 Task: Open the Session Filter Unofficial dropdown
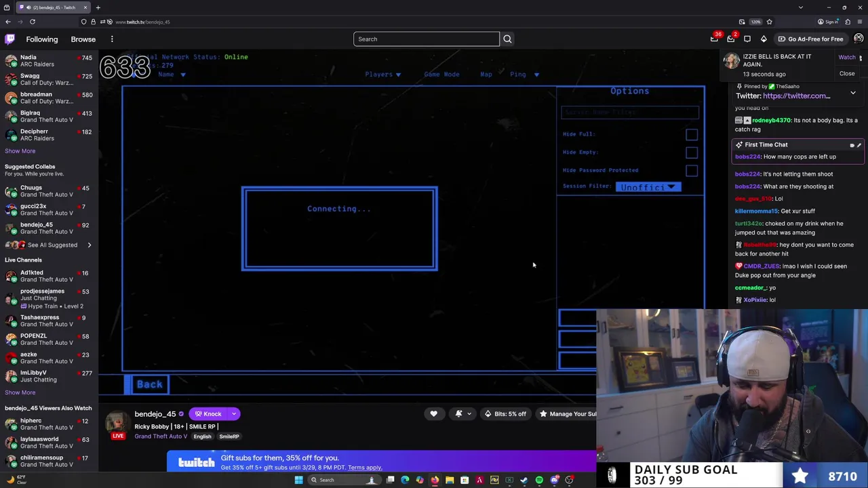[648, 187]
